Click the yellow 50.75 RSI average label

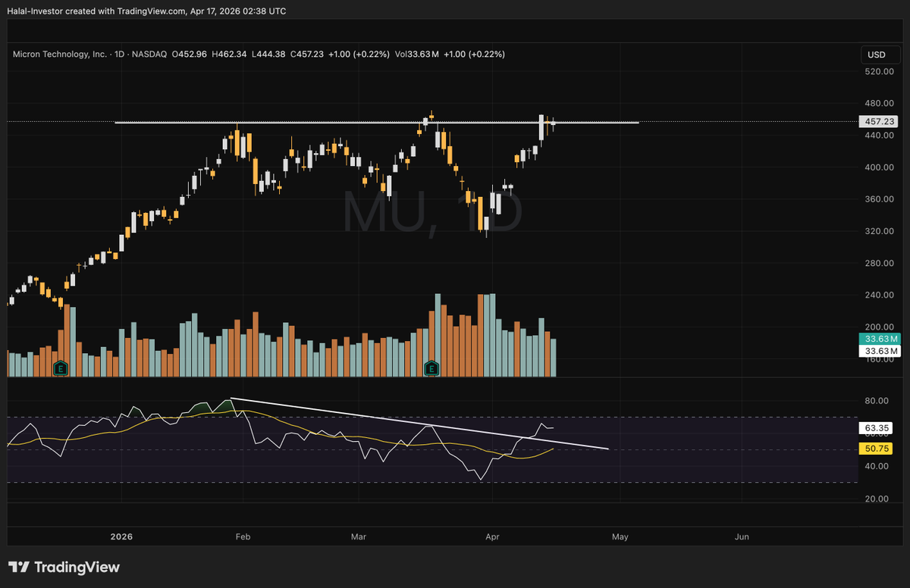coord(876,449)
